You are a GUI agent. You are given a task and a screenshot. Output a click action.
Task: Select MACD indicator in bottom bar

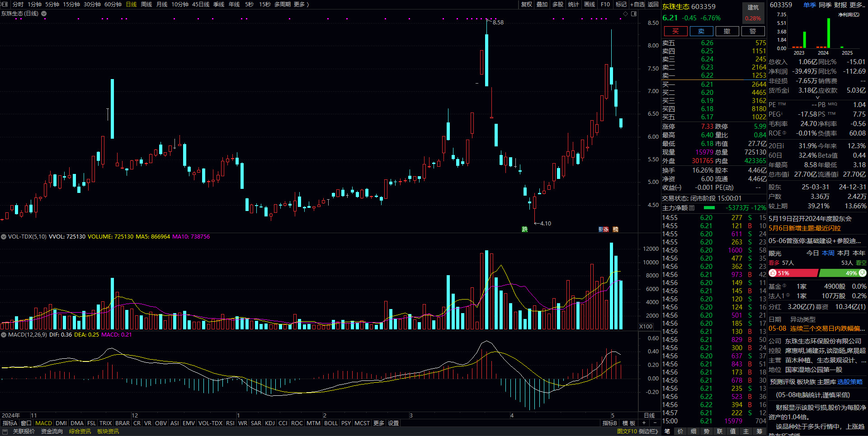coord(44,423)
